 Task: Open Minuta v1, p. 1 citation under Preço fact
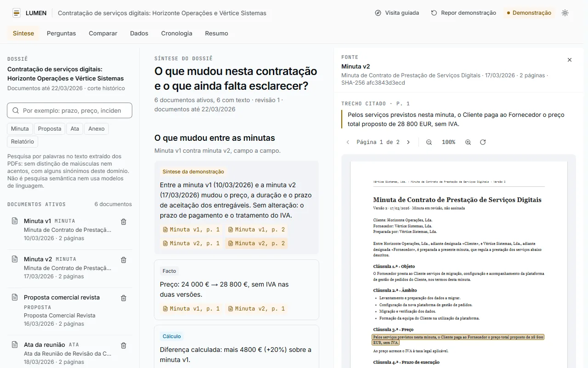coord(191,309)
